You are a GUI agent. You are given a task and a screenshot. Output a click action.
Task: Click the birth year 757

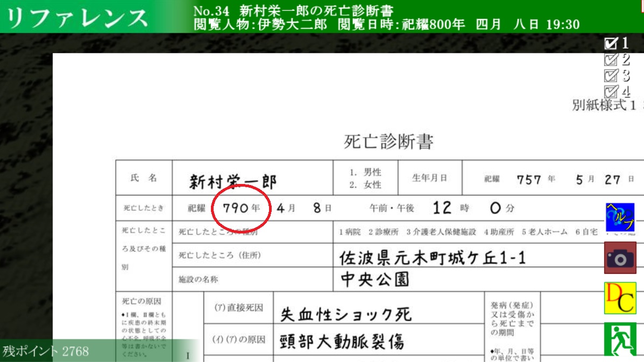(529, 179)
